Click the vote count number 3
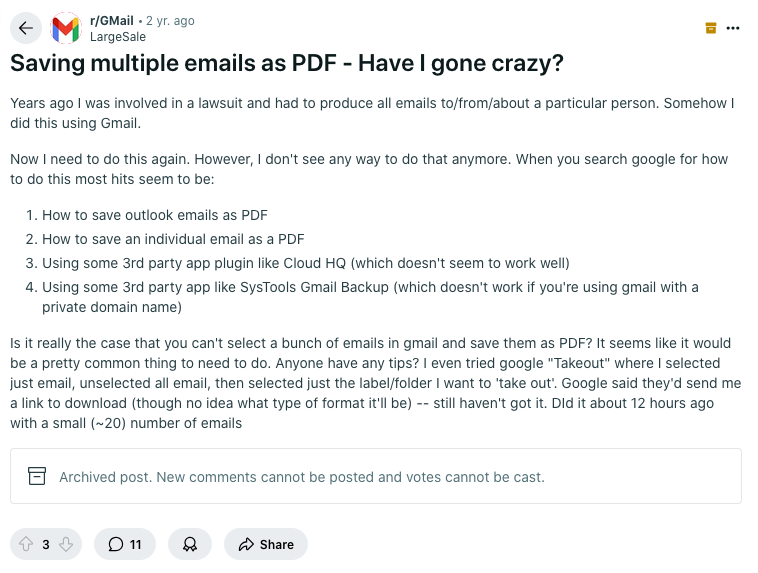The image size is (758, 573). click(x=46, y=544)
